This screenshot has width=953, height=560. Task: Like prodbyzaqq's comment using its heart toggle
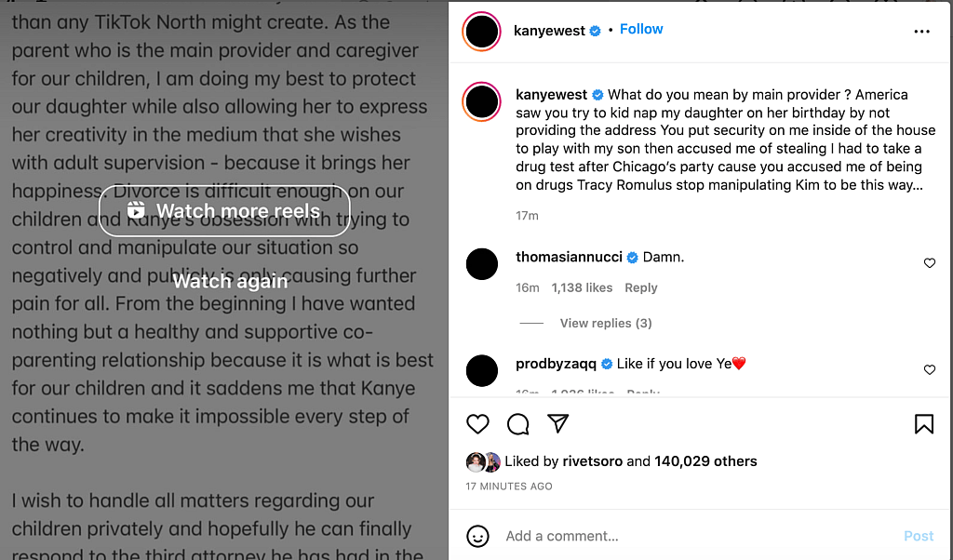929,369
